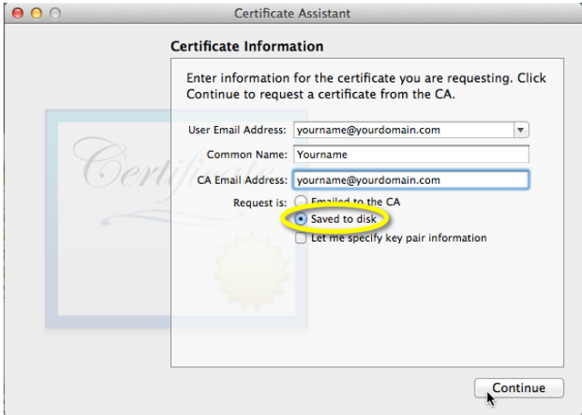Click the "User Email Address:" label

tap(237, 130)
